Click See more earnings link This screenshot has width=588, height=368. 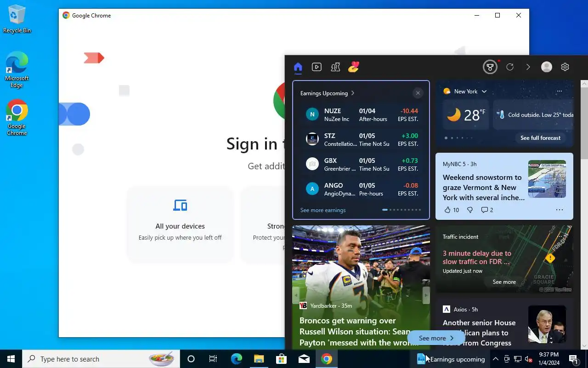pyautogui.click(x=323, y=210)
